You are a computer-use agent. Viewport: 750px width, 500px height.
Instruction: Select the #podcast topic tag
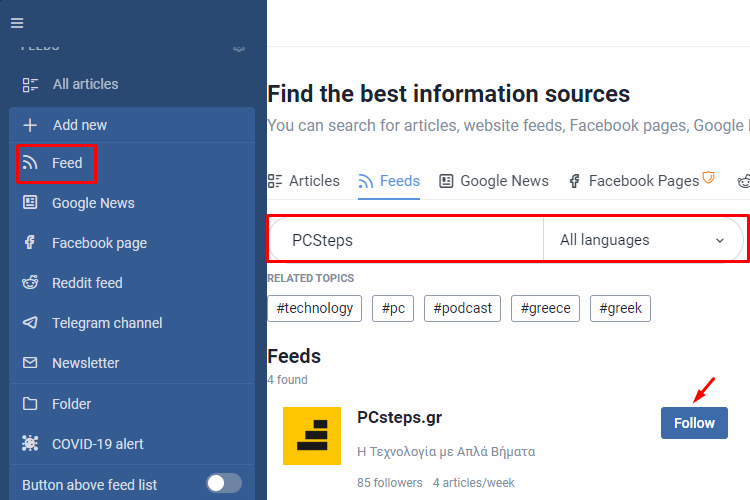pyautogui.click(x=463, y=308)
